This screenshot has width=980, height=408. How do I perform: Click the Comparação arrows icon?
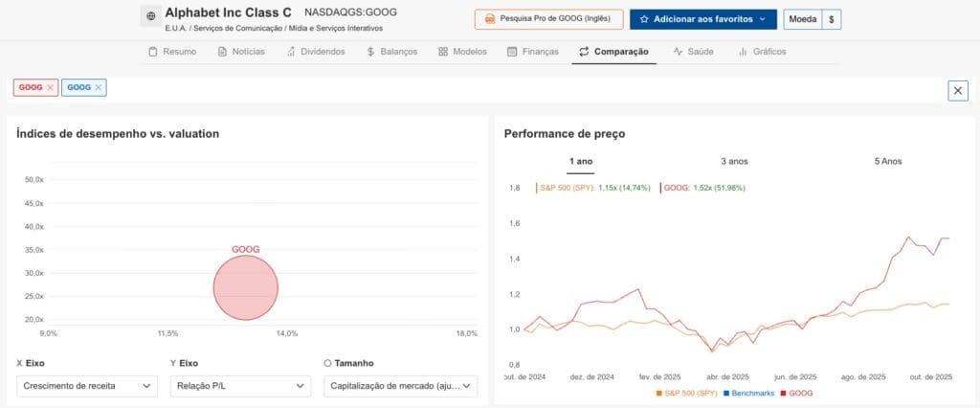pos(584,52)
